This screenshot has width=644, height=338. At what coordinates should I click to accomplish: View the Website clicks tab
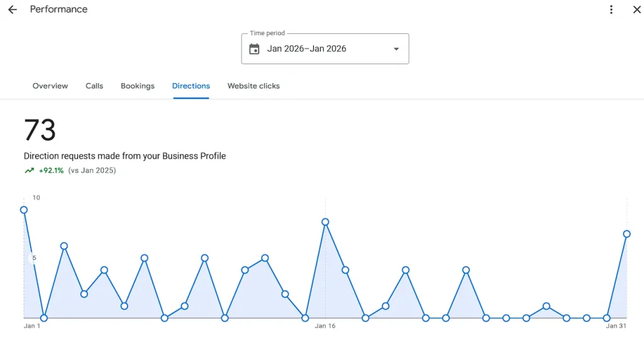[253, 86]
